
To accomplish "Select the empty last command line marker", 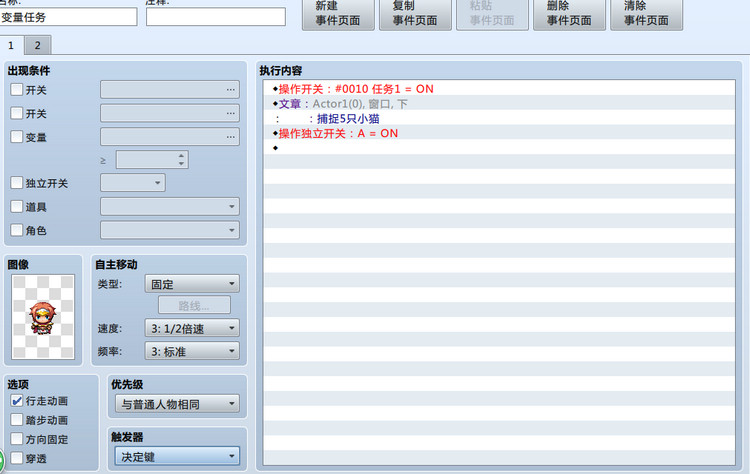I will point(500,148).
